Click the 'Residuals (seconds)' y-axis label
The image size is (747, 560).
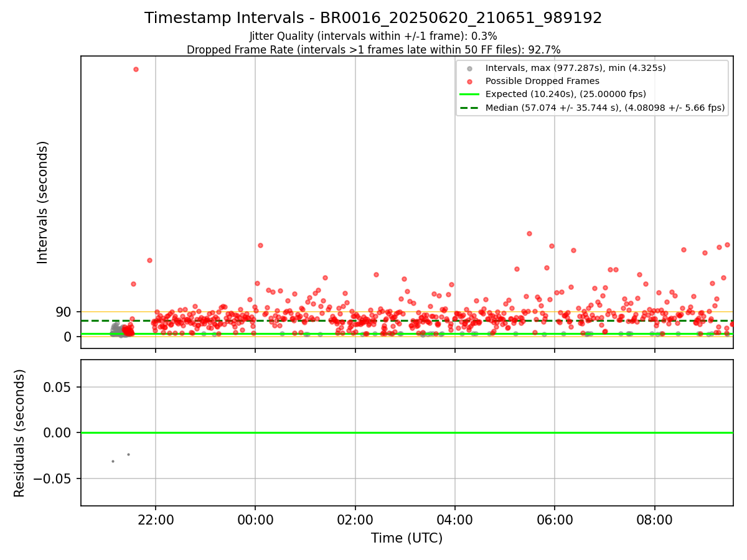point(19,433)
